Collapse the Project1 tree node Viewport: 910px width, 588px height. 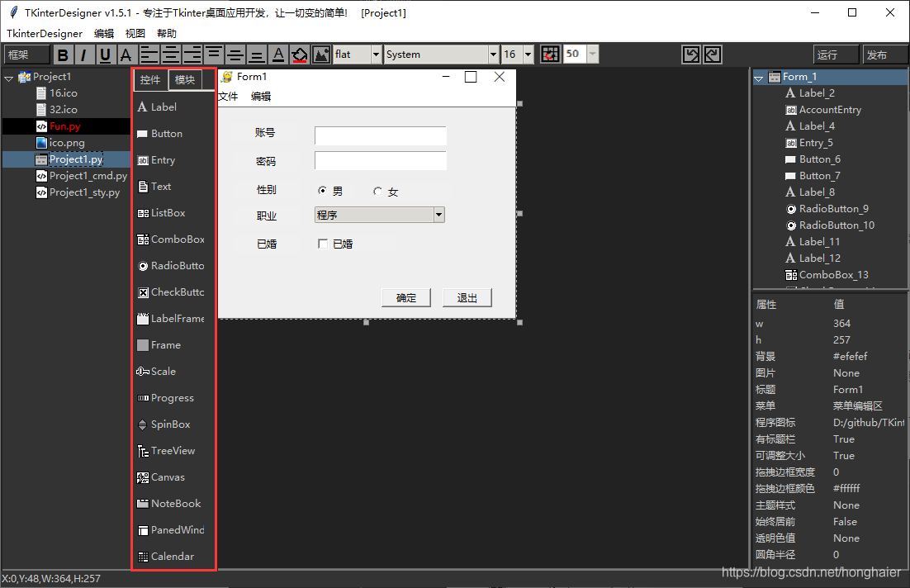coord(9,77)
